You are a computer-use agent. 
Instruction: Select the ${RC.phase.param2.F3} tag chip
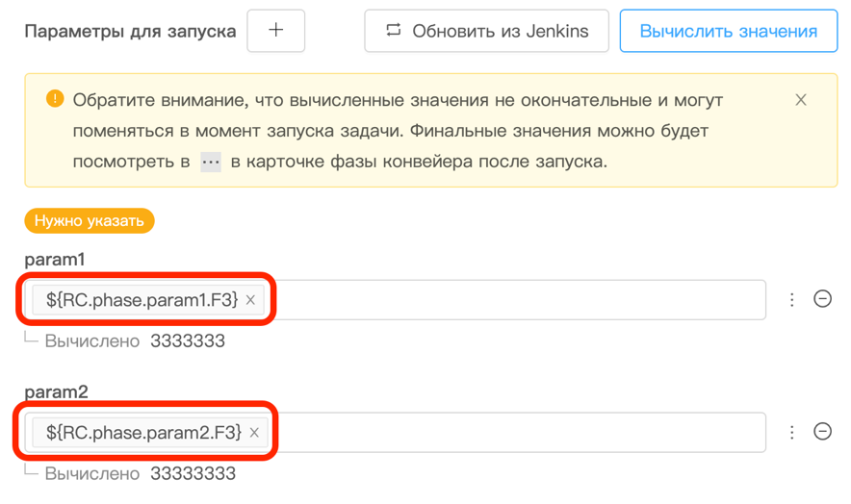click(142, 433)
